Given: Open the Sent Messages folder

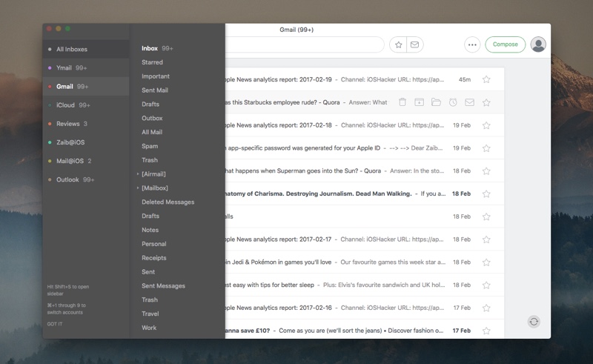Looking at the screenshot, I should 163,285.
